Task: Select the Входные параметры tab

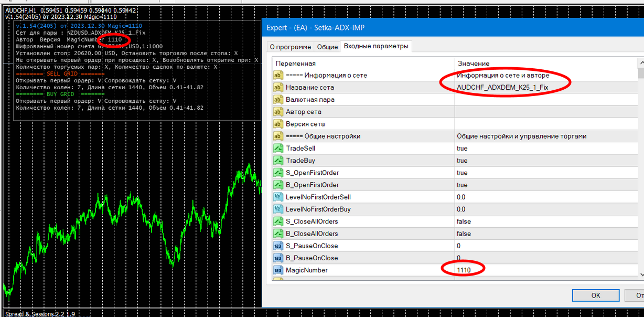Action: point(375,46)
